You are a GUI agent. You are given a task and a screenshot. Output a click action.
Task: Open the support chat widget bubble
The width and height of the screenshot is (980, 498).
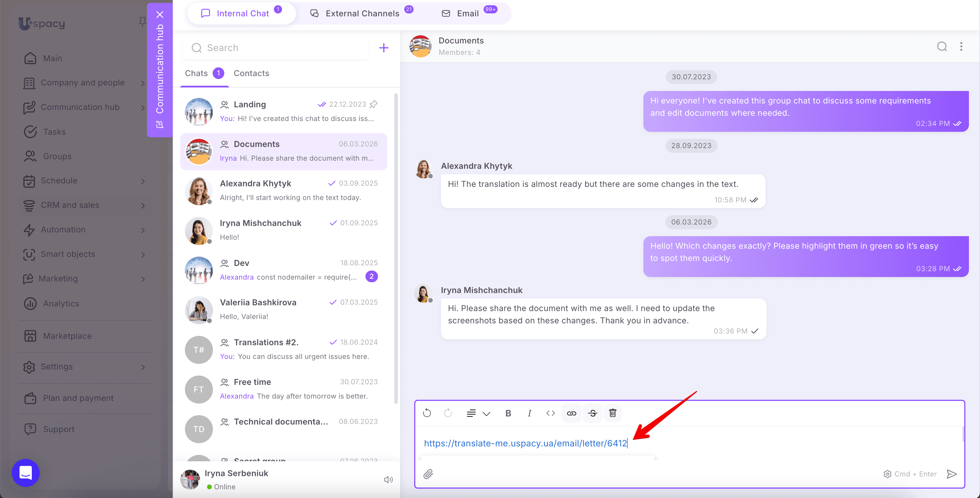click(25, 473)
